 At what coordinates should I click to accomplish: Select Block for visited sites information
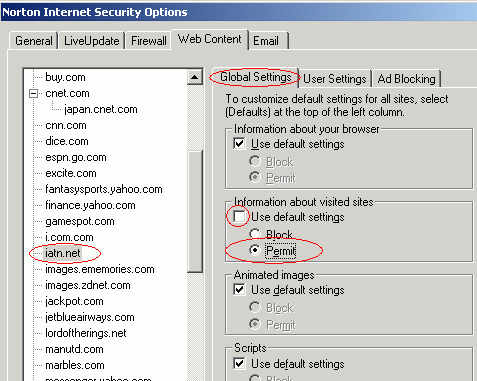pos(255,234)
